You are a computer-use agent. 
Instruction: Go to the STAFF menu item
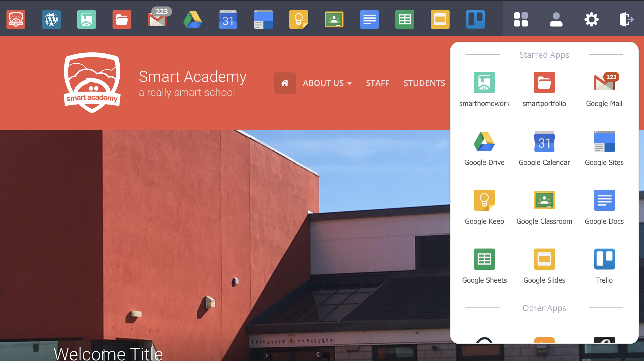tap(377, 83)
